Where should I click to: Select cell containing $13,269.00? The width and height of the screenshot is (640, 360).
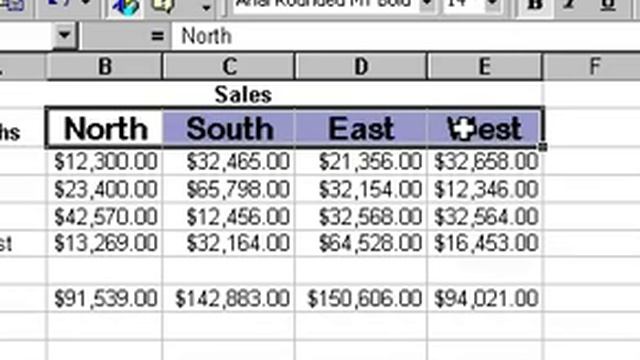tap(105, 244)
